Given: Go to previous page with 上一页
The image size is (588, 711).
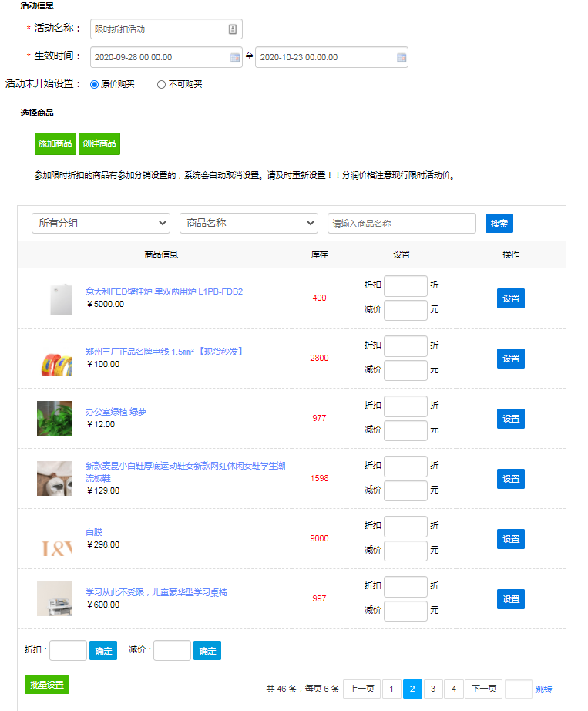Looking at the screenshot, I should point(361,689).
